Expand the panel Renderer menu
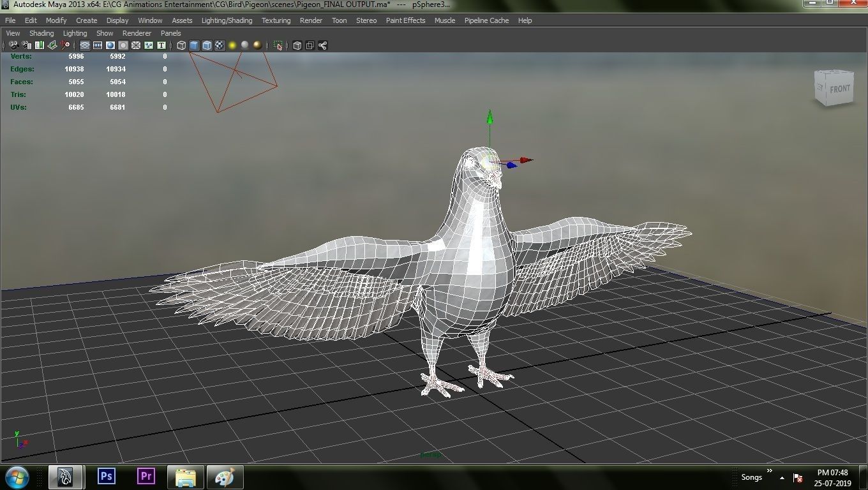Viewport: 868px width, 490px height. (137, 33)
